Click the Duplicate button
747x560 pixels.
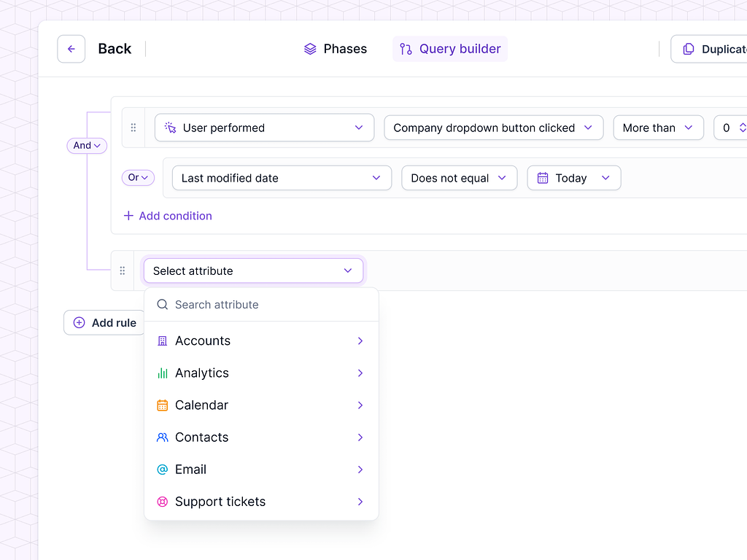[x=709, y=49]
